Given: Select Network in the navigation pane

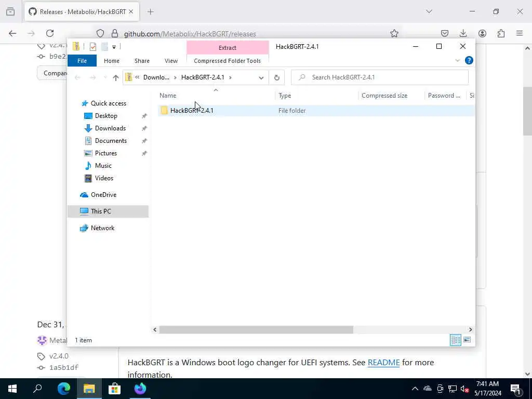Looking at the screenshot, I should point(102,228).
